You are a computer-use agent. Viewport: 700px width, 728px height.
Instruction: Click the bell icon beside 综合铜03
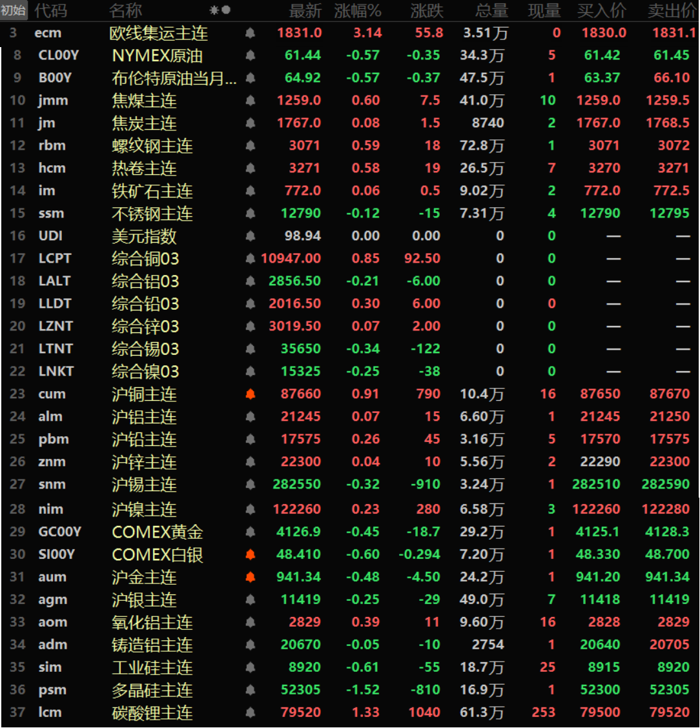pos(251,259)
